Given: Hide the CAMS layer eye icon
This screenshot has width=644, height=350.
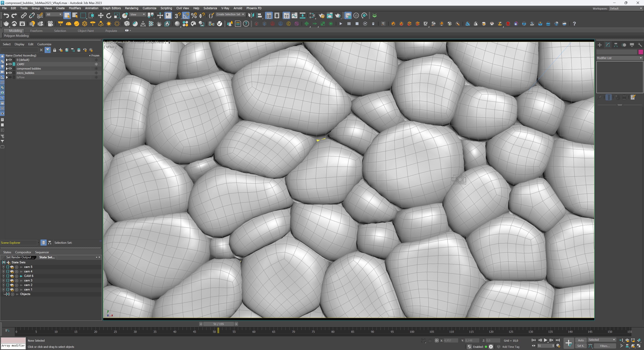Looking at the screenshot, I should click(x=10, y=64).
